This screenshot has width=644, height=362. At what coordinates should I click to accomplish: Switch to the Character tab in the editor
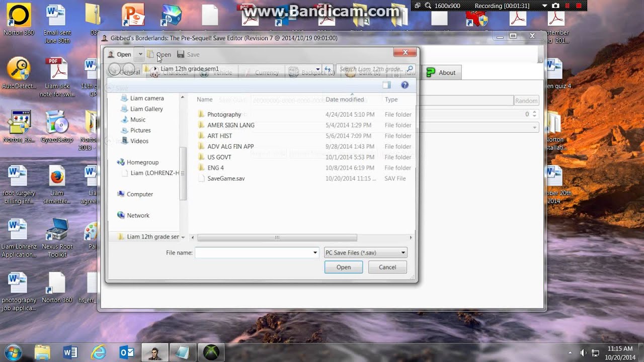pyautogui.click(x=170, y=72)
